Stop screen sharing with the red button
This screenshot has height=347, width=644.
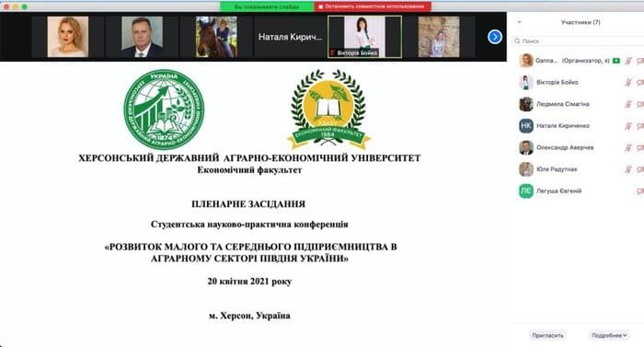(373, 6)
